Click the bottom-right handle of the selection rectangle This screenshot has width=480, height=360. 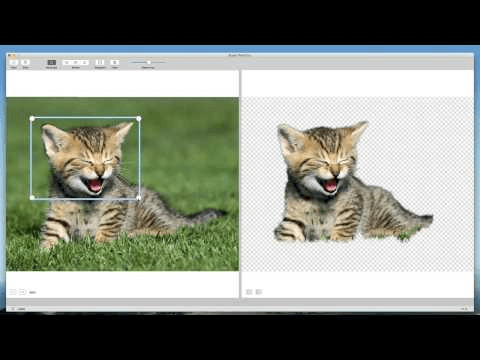pos(139,198)
